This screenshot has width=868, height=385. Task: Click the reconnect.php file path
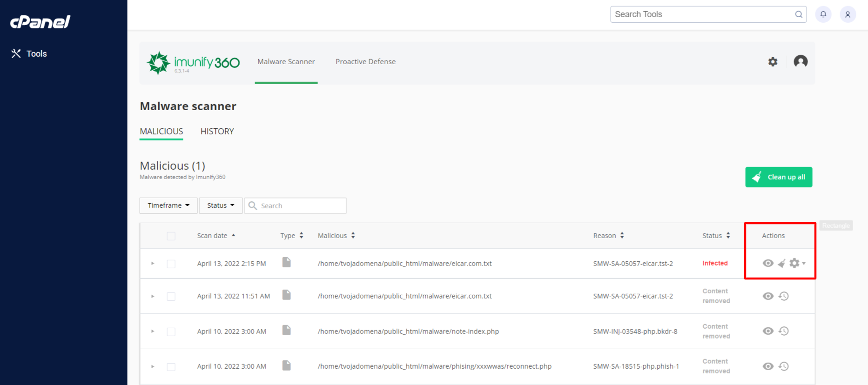(x=435, y=366)
